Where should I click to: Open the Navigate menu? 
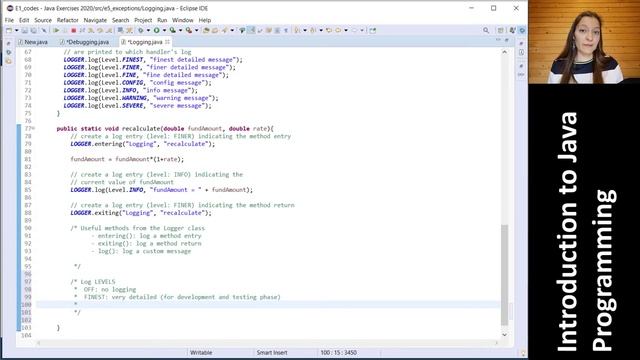coord(95,20)
